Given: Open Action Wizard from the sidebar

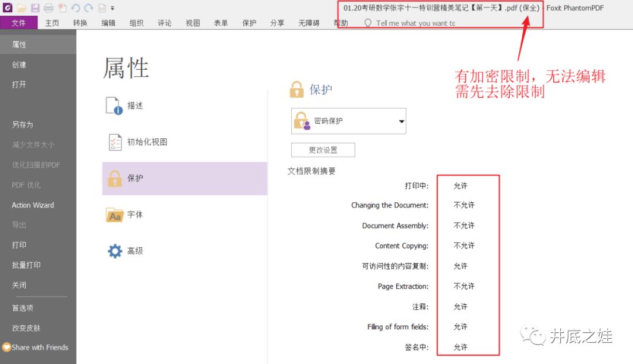Looking at the screenshot, I should tap(33, 205).
